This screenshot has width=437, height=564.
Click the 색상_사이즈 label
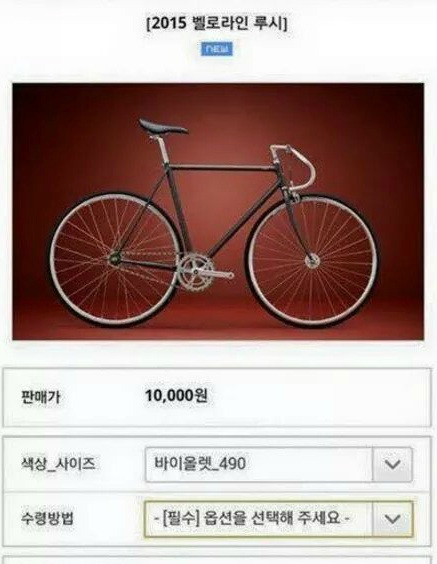[x=58, y=464]
